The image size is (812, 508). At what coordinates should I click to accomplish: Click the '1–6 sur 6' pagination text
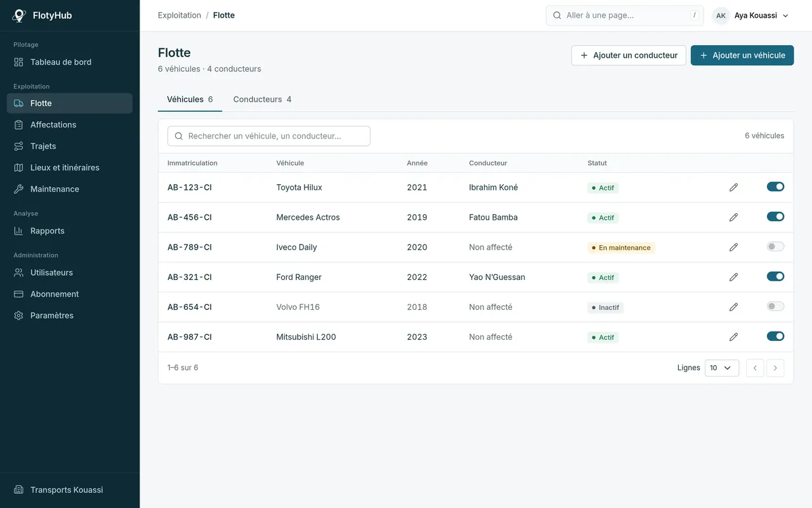(x=183, y=368)
